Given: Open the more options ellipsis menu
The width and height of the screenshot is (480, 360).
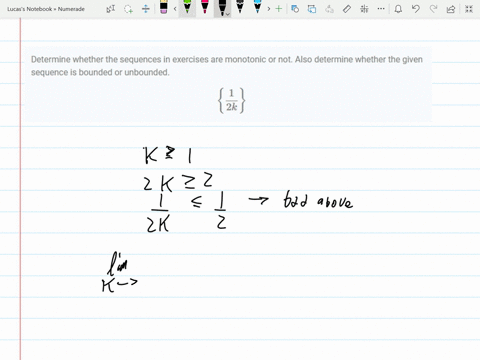Looking at the screenshot, I should (x=381, y=9).
